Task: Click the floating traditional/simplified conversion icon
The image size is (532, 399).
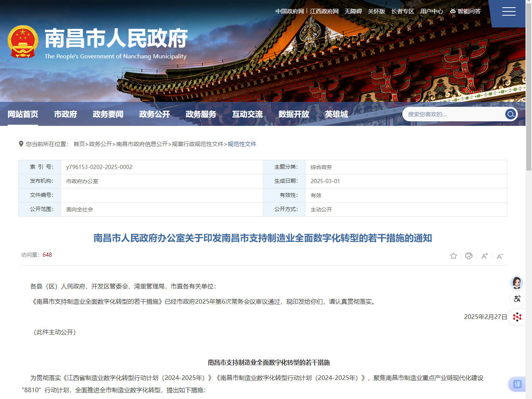Action: 517,299
